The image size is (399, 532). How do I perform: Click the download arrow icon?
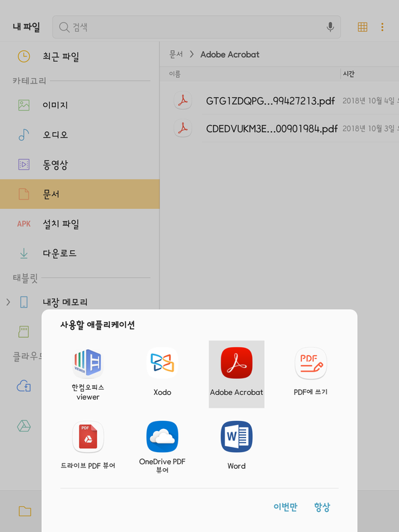pyautogui.click(x=24, y=253)
